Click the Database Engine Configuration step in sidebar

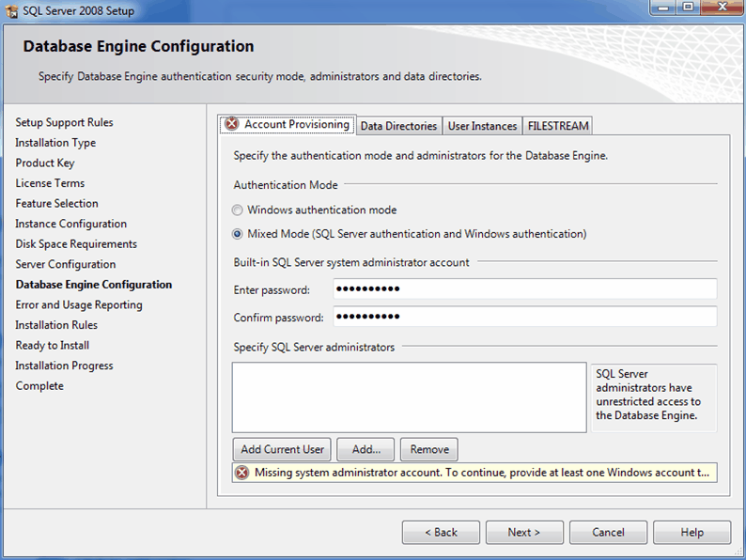click(x=94, y=285)
